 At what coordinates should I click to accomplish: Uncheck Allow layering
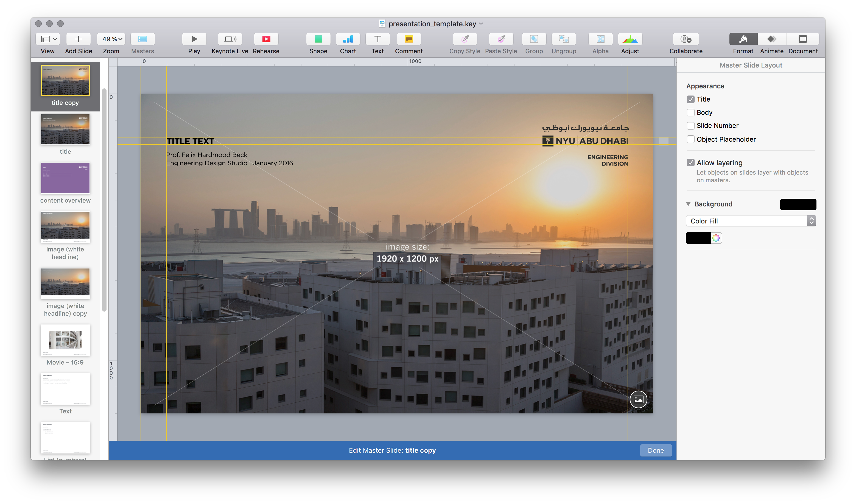point(690,163)
